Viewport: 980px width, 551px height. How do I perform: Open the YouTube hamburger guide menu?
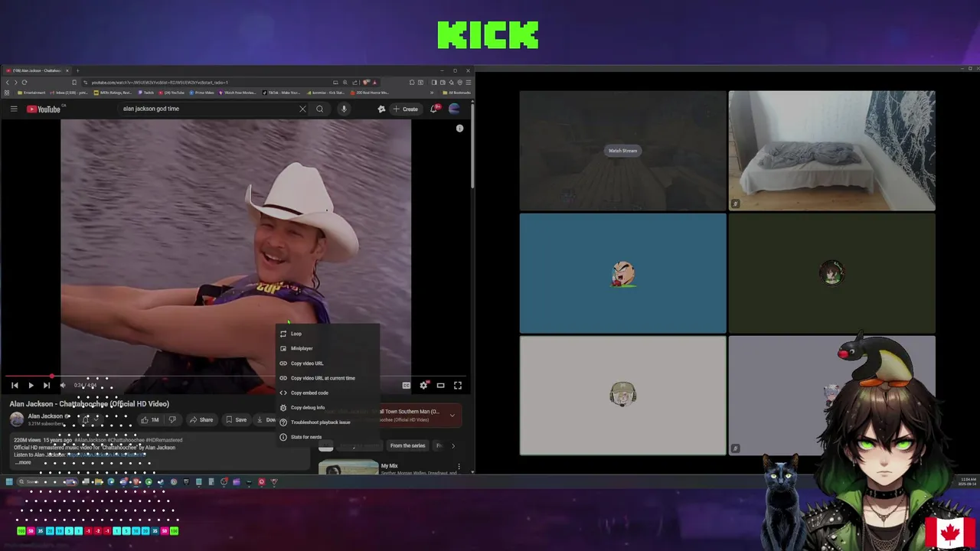[14, 109]
